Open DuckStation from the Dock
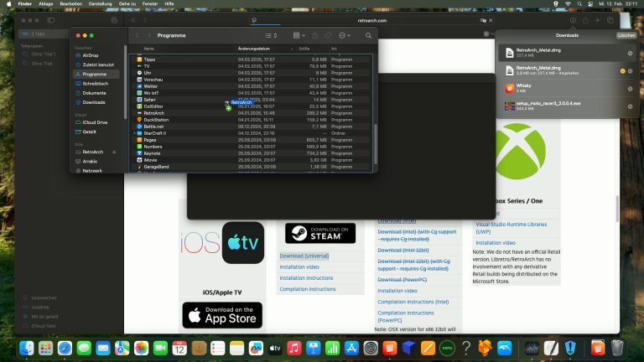Viewport: 644px width, 362px height. pyautogui.click(x=485, y=348)
